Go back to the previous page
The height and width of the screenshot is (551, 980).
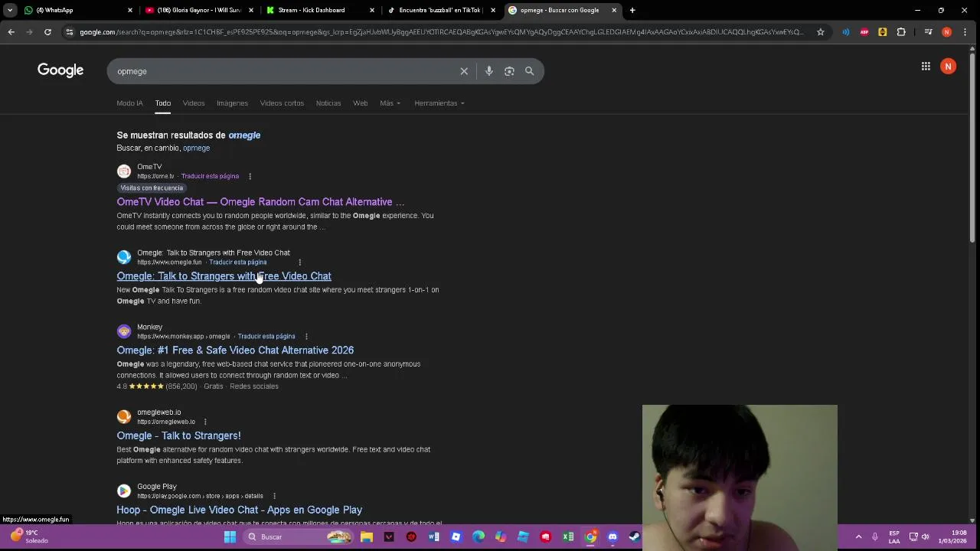(11, 32)
